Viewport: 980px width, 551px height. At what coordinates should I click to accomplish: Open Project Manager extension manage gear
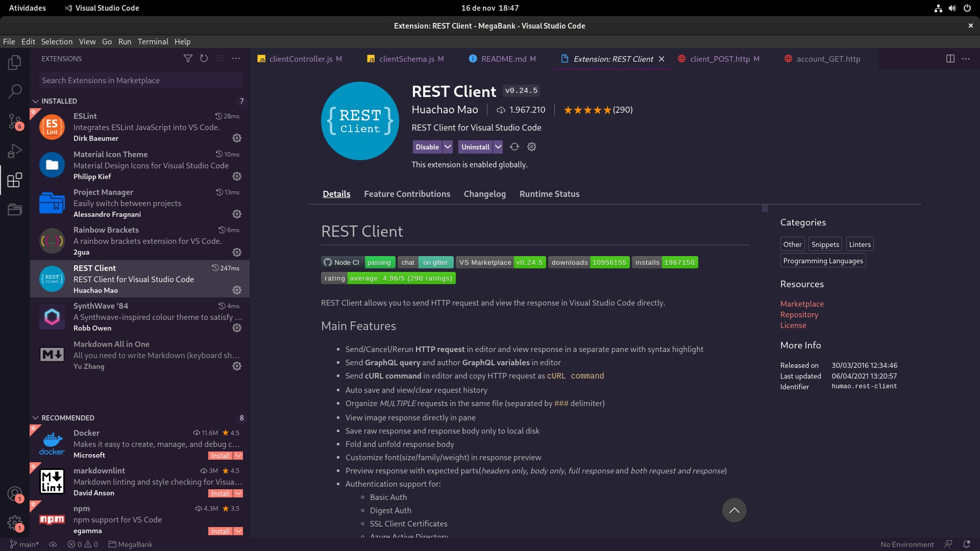(237, 214)
